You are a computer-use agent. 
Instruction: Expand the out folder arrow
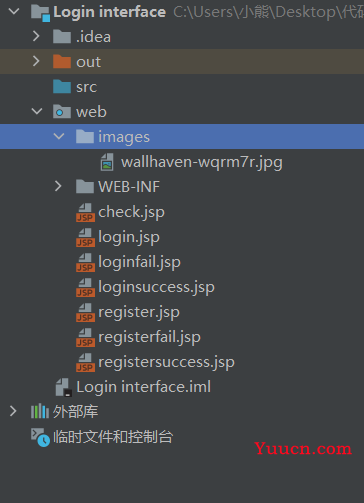(x=36, y=61)
